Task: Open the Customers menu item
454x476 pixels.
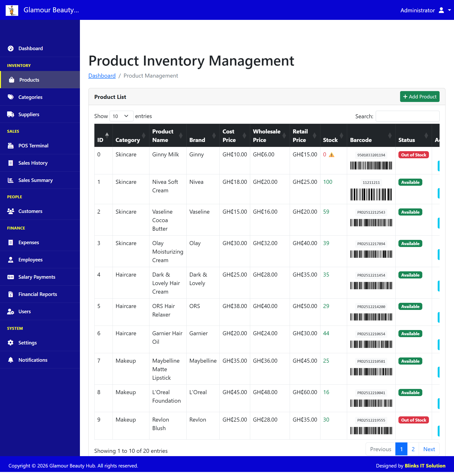Action: [x=40, y=211]
